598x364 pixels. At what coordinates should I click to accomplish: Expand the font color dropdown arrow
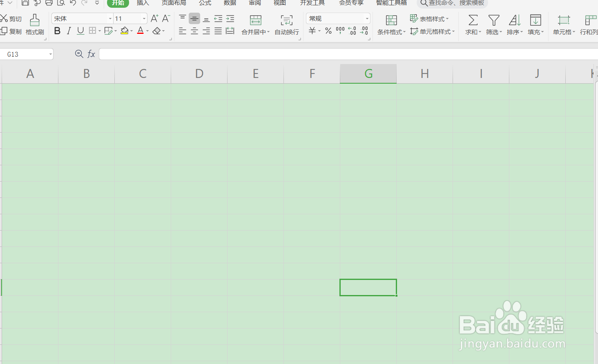pos(147,31)
